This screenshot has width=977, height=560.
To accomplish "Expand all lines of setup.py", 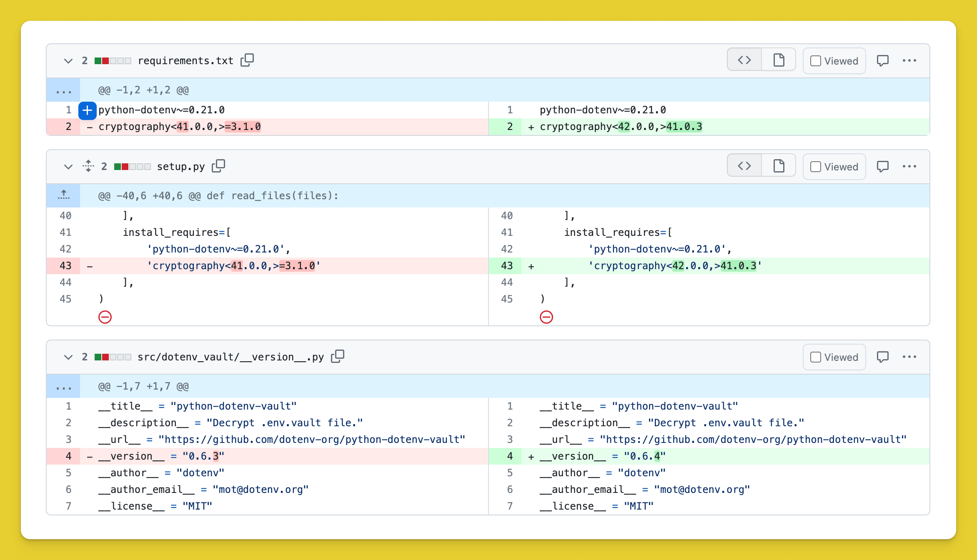I will point(88,166).
